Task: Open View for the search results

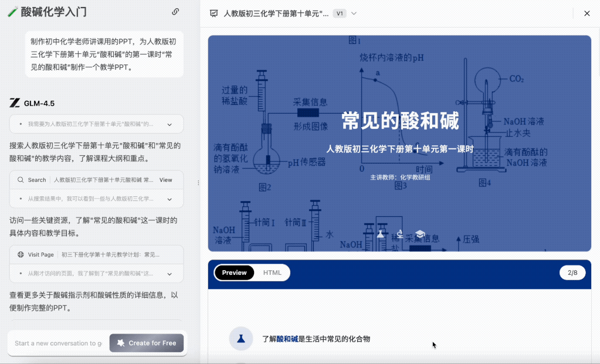Action: click(x=165, y=180)
